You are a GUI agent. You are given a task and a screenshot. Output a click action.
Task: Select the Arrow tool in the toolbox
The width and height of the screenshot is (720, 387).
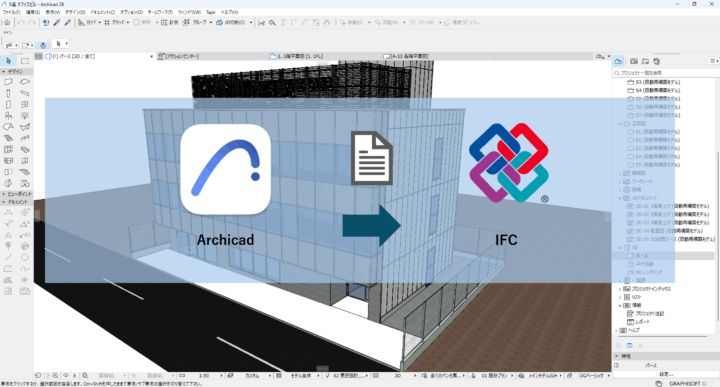point(8,61)
